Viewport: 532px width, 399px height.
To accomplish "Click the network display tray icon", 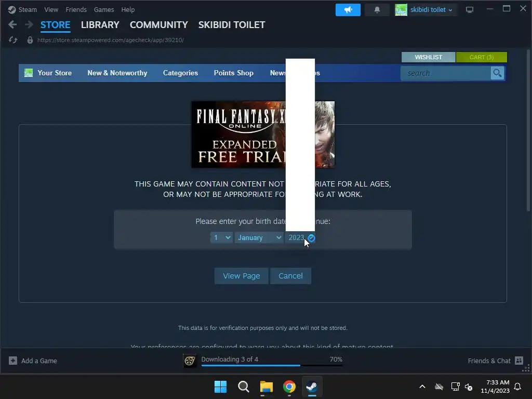I will coord(455,387).
